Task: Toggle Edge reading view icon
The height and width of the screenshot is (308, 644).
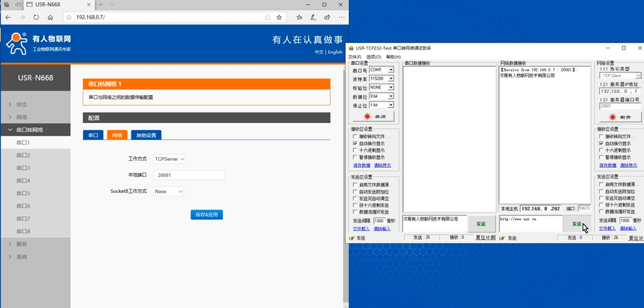Action: click(267, 17)
